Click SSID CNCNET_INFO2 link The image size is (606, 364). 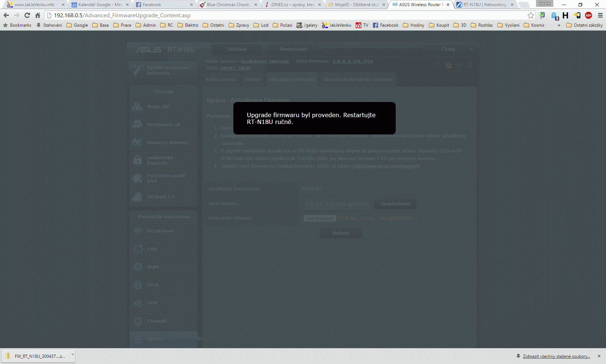click(x=235, y=68)
